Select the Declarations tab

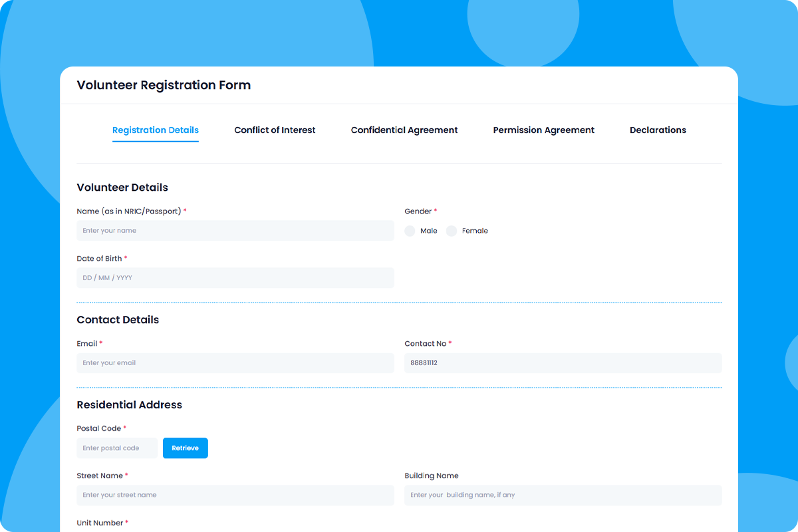(x=658, y=130)
